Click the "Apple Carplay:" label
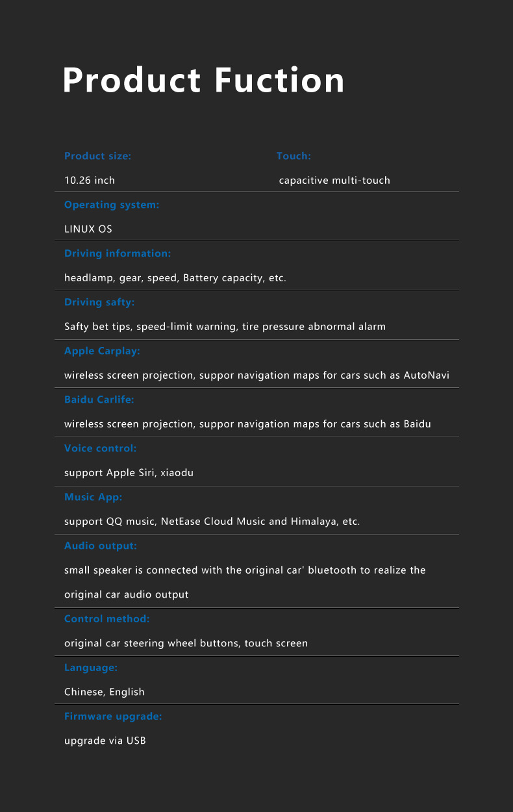513x812 pixels. [102, 351]
